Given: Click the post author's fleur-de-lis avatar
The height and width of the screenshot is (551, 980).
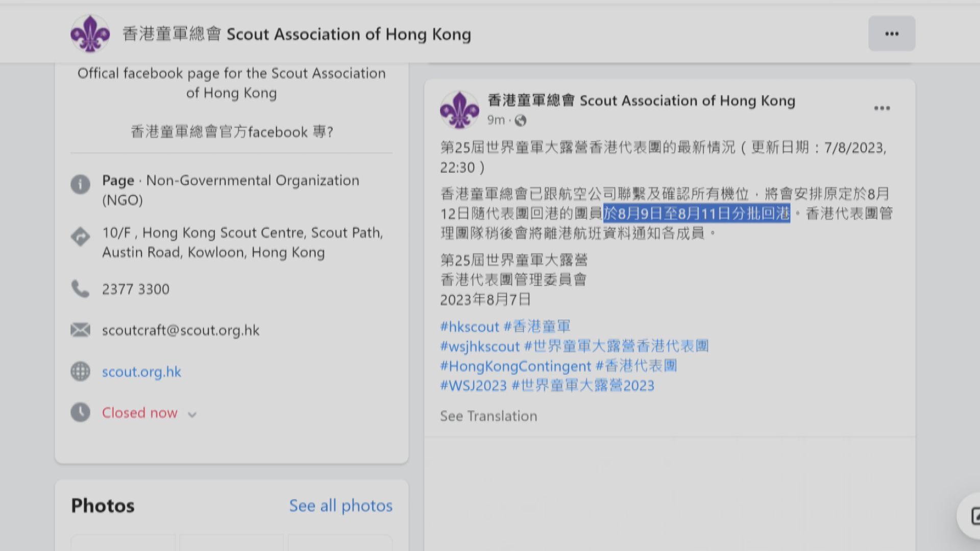Looking at the screenshot, I should pos(459,110).
